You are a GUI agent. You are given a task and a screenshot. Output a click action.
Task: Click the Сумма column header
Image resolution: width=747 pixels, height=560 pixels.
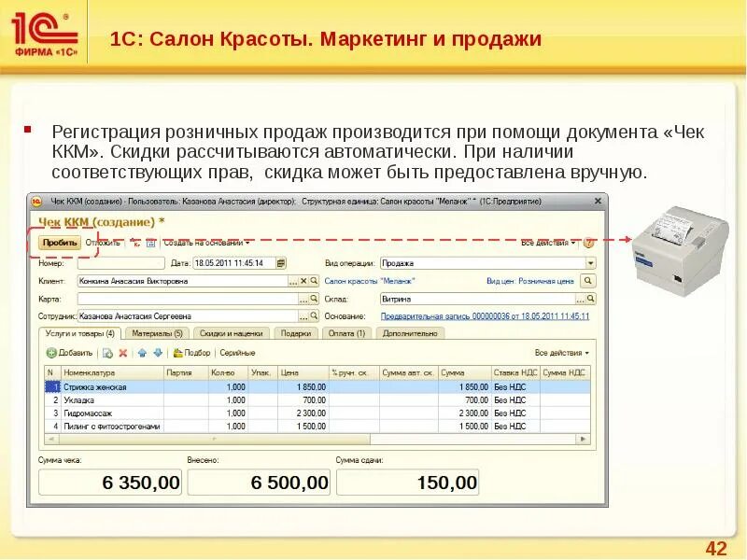[464, 372]
